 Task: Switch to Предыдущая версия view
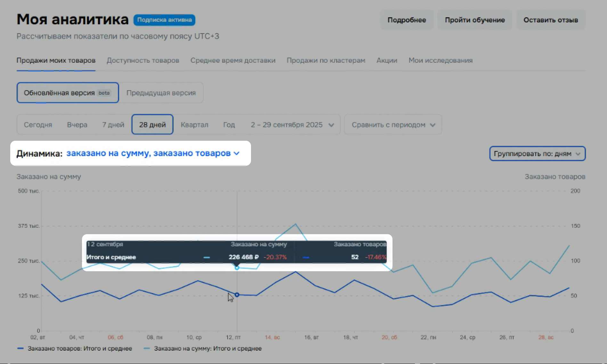tap(161, 93)
